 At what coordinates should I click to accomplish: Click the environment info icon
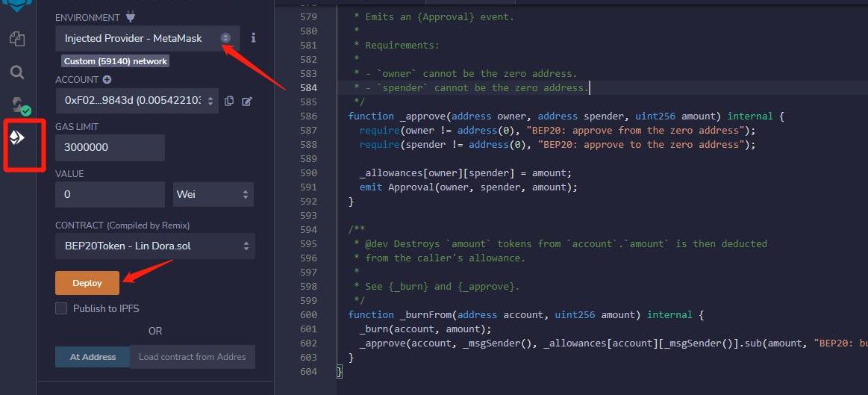254,38
